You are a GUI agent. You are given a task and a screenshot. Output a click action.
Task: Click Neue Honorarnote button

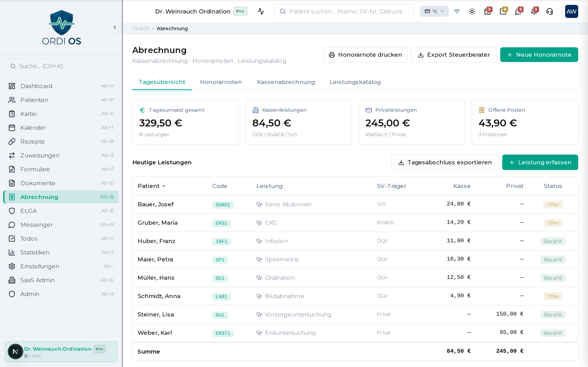tap(539, 55)
